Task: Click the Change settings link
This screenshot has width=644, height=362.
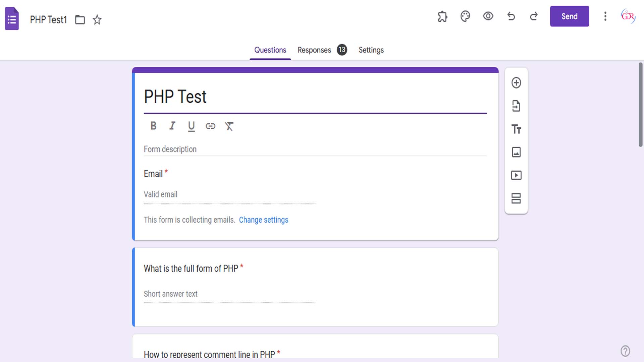Action: click(x=263, y=220)
